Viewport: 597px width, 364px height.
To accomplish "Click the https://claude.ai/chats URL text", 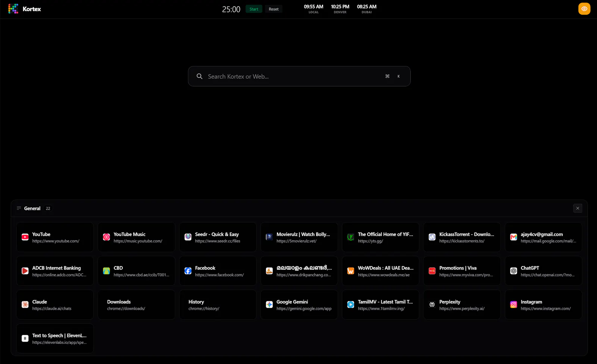I will pyautogui.click(x=52, y=308).
